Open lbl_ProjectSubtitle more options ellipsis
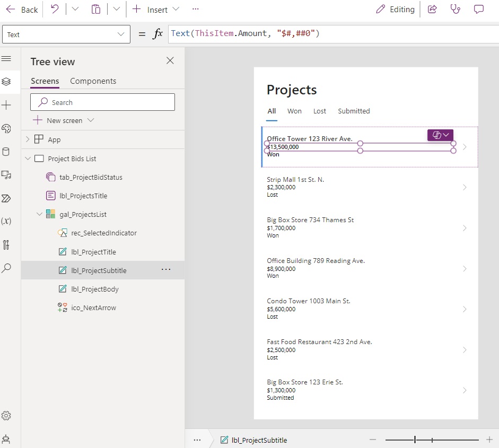The image size is (499, 448). (x=166, y=269)
